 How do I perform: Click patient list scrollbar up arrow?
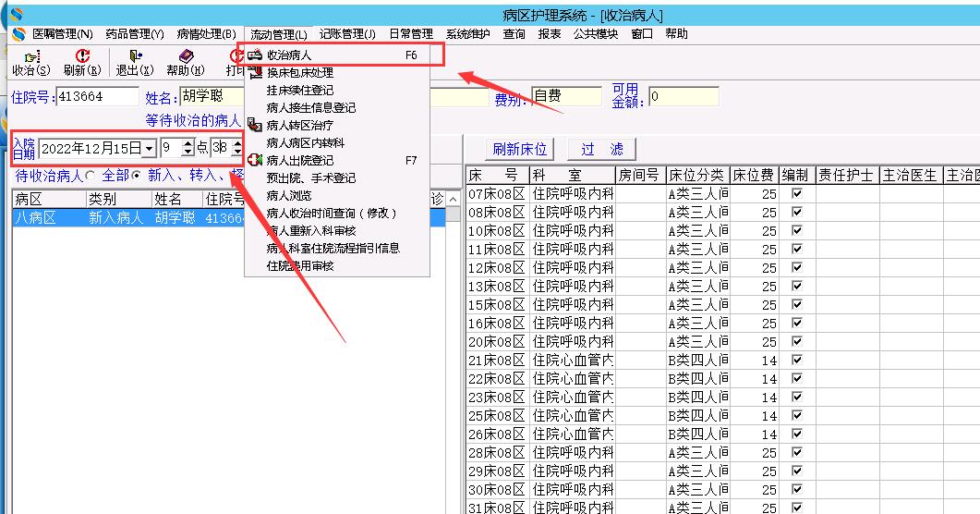click(454, 199)
